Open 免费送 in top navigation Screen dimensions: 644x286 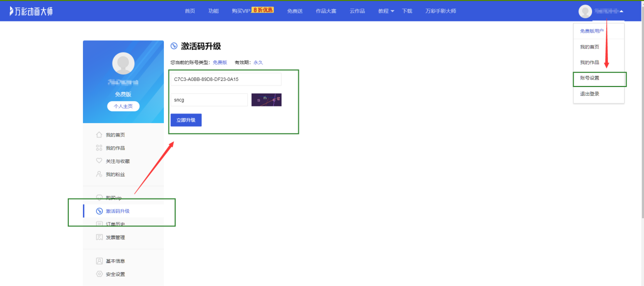[x=295, y=11]
